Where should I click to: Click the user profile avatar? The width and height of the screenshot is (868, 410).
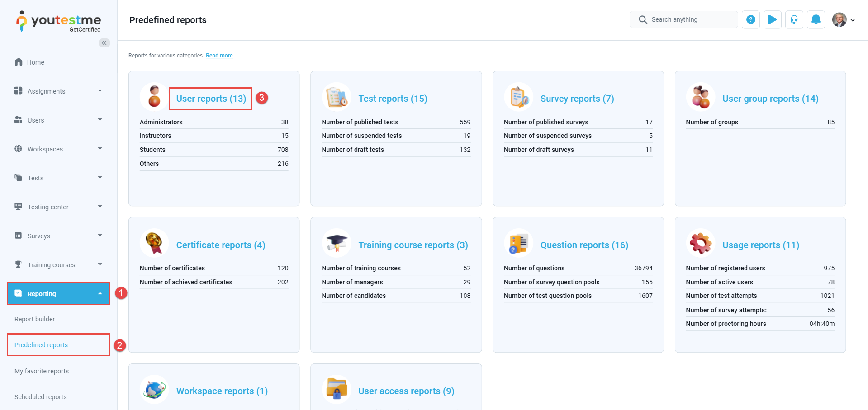click(x=840, y=19)
